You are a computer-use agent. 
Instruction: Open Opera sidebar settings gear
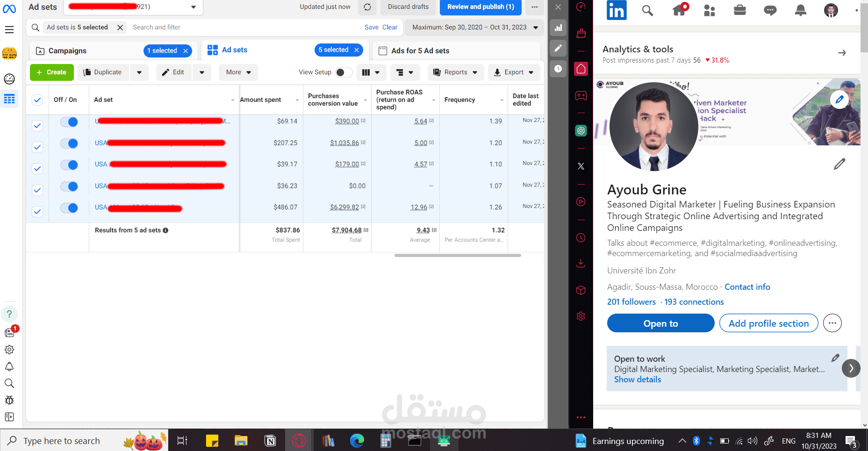581,316
